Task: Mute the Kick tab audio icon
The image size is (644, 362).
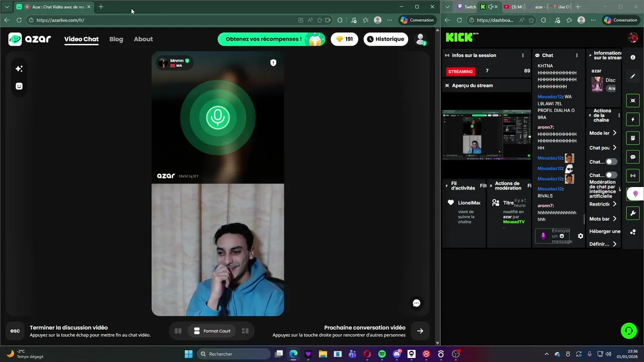Action: (x=491, y=7)
